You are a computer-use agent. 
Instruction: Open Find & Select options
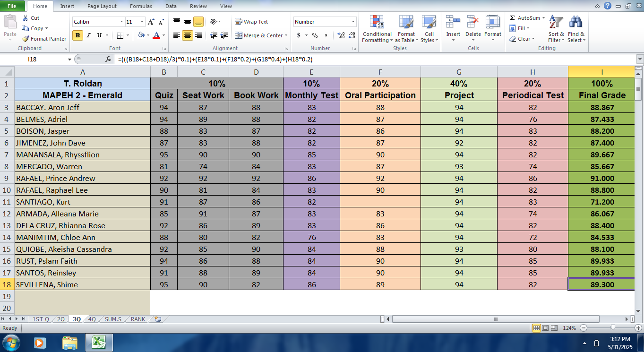click(576, 29)
